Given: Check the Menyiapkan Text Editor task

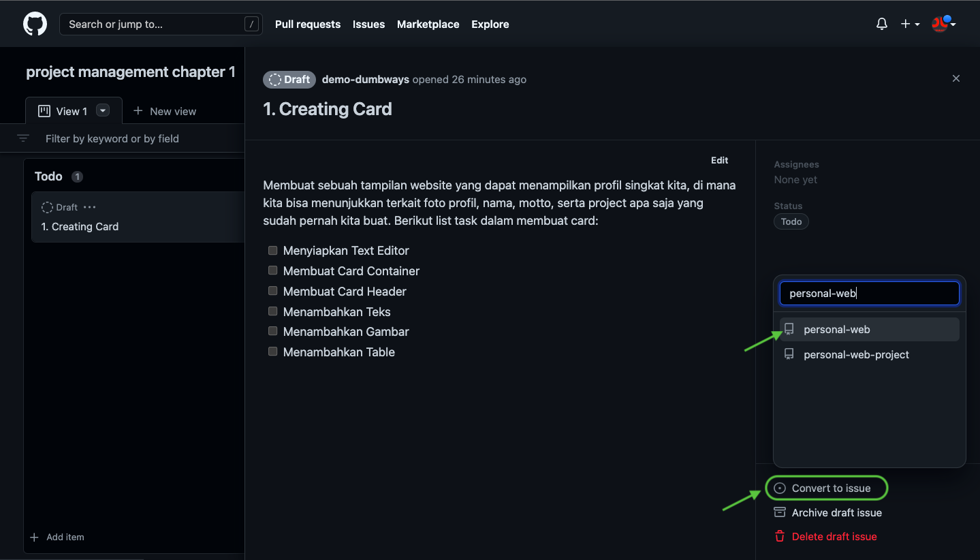Looking at the screenshot, I should [x=272, y=250].
